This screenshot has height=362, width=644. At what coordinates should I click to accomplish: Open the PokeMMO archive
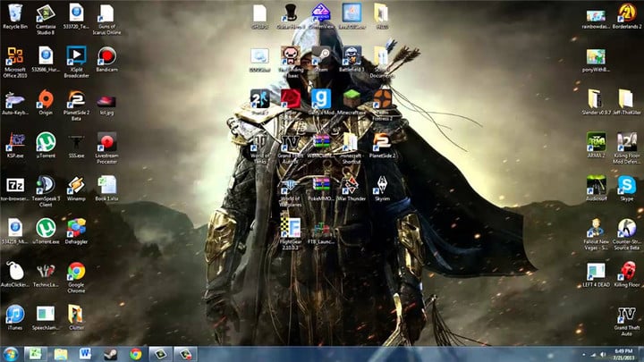click(321, 189)
